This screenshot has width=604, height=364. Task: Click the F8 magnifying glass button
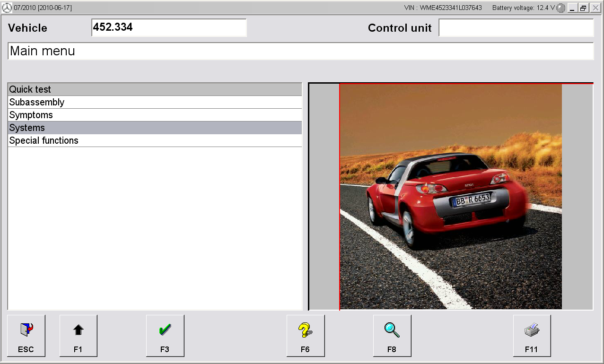coord(392,336)
